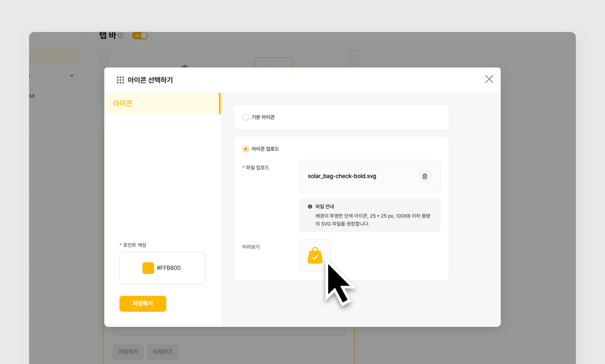Click the file guide info icon
The height and width of the screenshot is (364, 605).
[310, 207]
